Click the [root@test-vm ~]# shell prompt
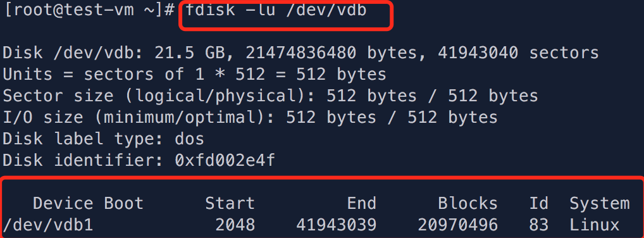This screenshot has height=238, width=644. click(x=90, y=10)
